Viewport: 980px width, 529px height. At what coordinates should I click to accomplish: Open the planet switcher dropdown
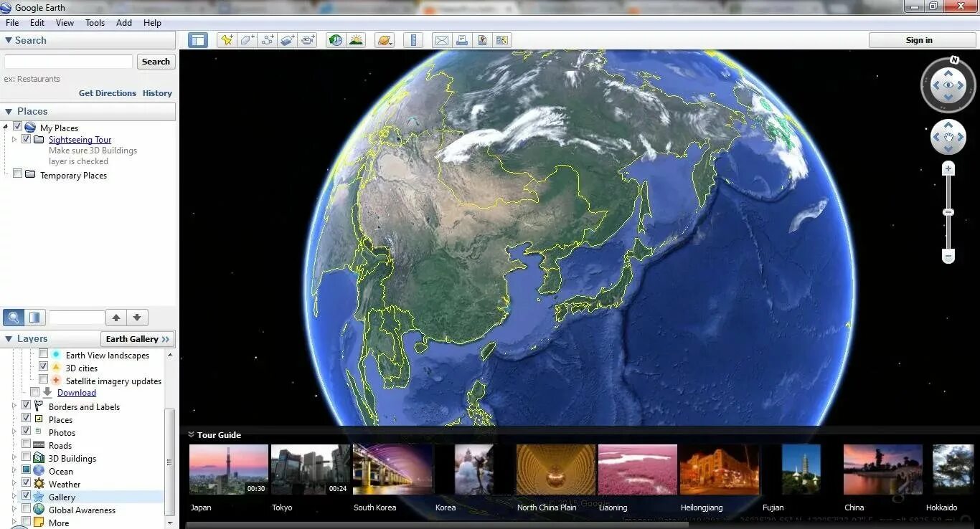coord(385,39)
